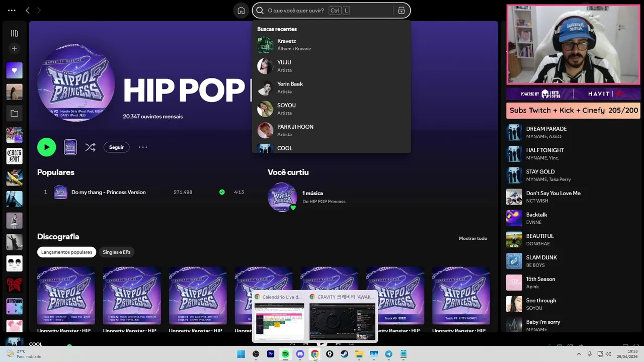Click the Seguir button
Viewport: 644px width, 362px height.
tap(116, 147)
